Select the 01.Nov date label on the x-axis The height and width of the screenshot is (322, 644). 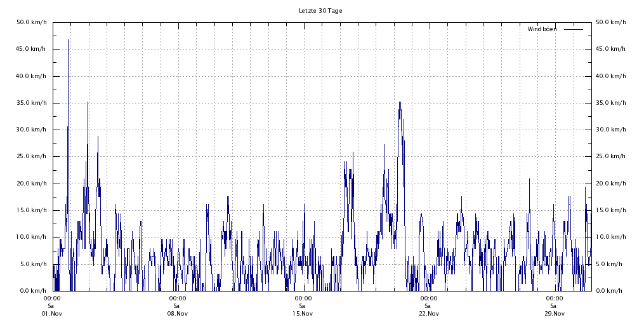tap(52, 313)
